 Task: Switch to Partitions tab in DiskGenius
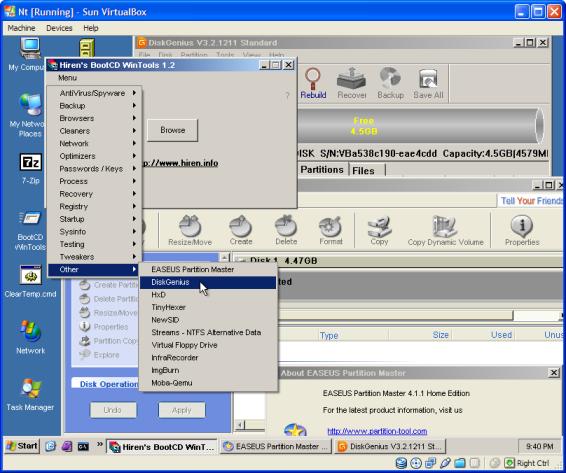[322, 170]
